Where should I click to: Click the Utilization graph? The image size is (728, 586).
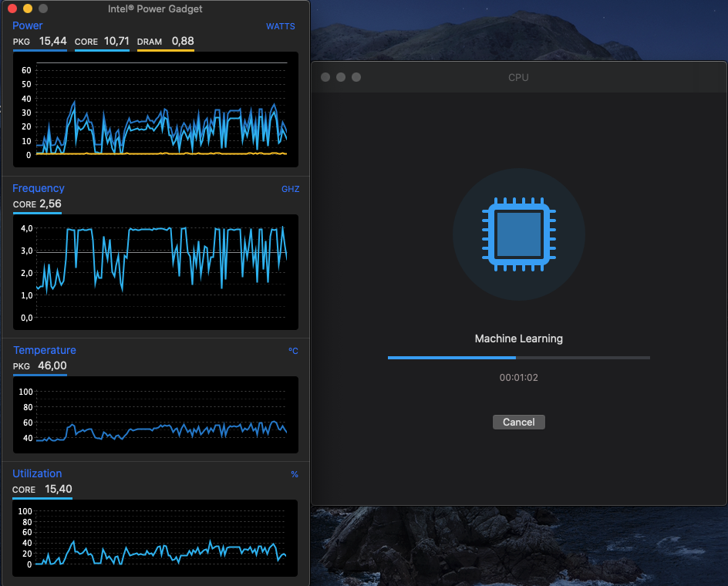[155, 538]
